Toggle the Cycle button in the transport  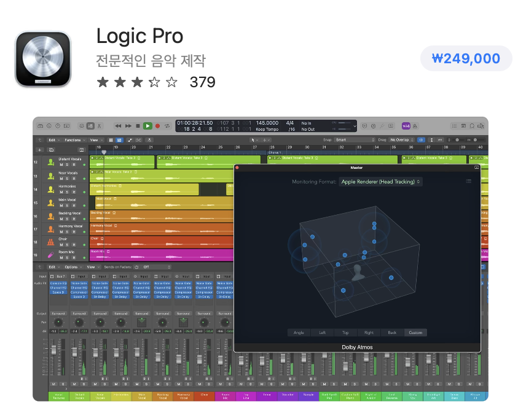(167, 126)
